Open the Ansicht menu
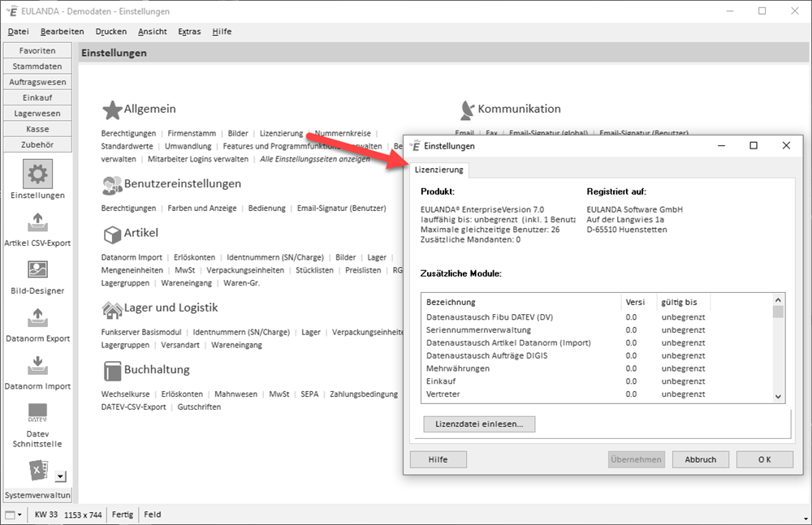This screenshot has height=525, width=812. (153, 32)
